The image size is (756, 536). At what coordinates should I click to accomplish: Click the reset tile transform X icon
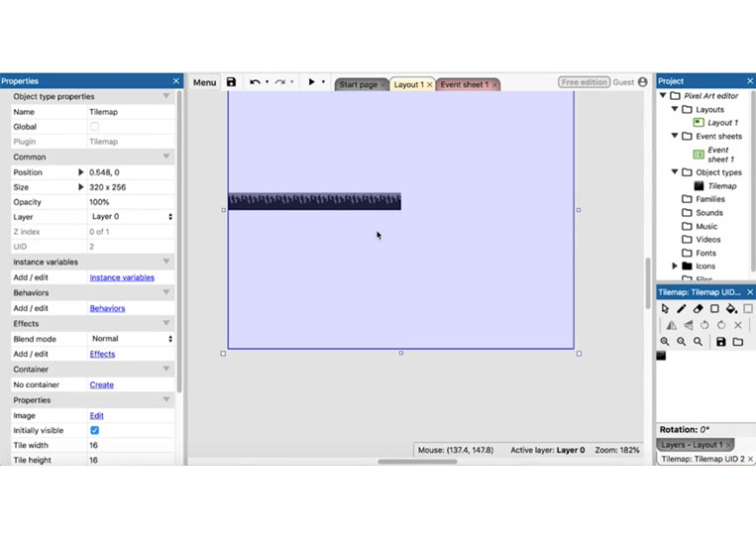click(738, 325)
